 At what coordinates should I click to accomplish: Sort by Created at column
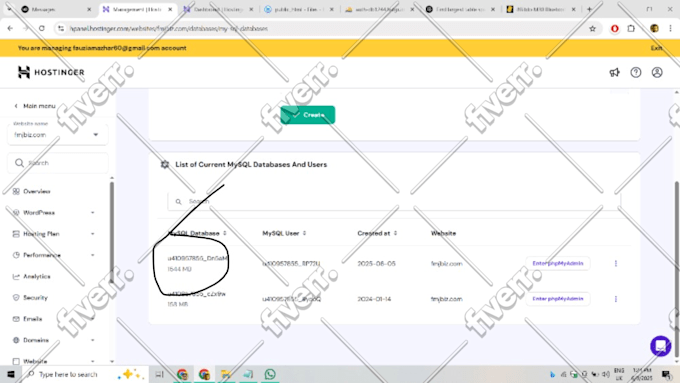377,233
